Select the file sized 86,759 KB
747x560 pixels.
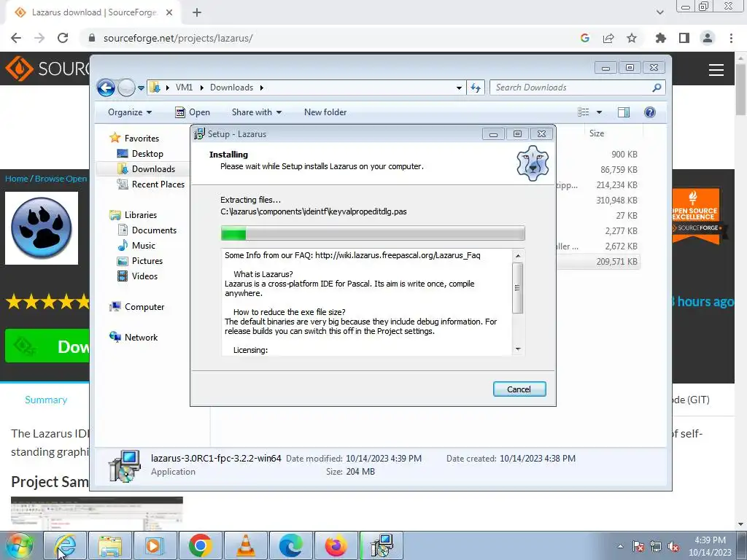click(619, 170)
